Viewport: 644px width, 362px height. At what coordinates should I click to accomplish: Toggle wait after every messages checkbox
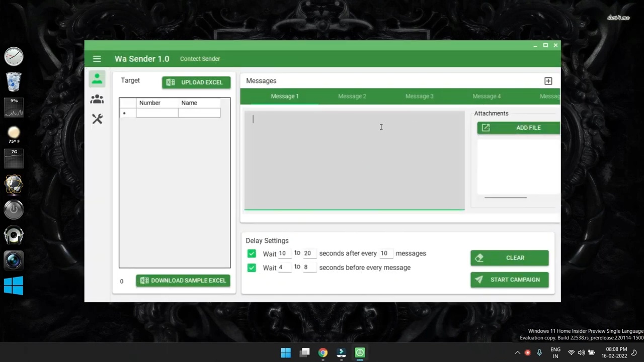[252, 253]
